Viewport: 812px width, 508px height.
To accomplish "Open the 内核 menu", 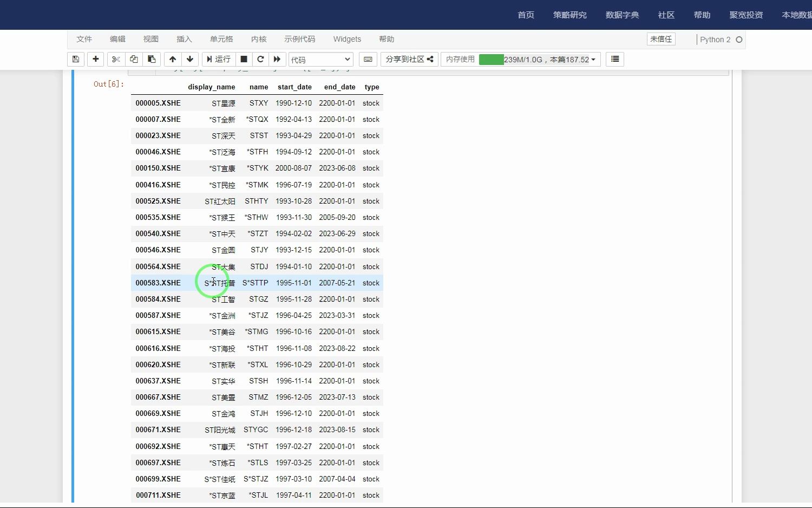I will coord(259,39).
